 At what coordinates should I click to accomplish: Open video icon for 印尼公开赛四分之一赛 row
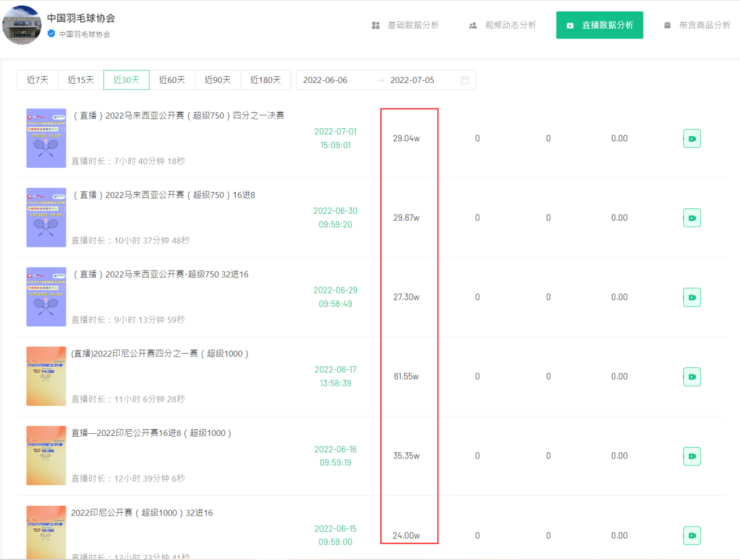pos(691,376)
